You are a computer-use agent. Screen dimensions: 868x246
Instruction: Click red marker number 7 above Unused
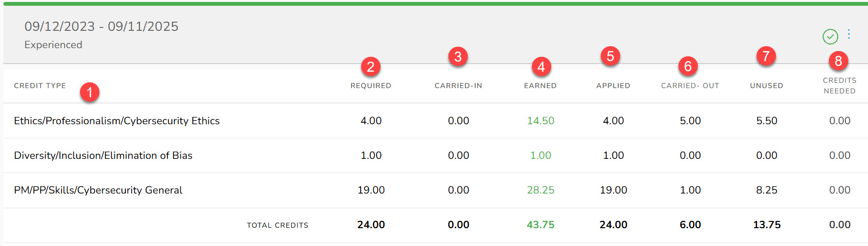[x=766, y=56]
